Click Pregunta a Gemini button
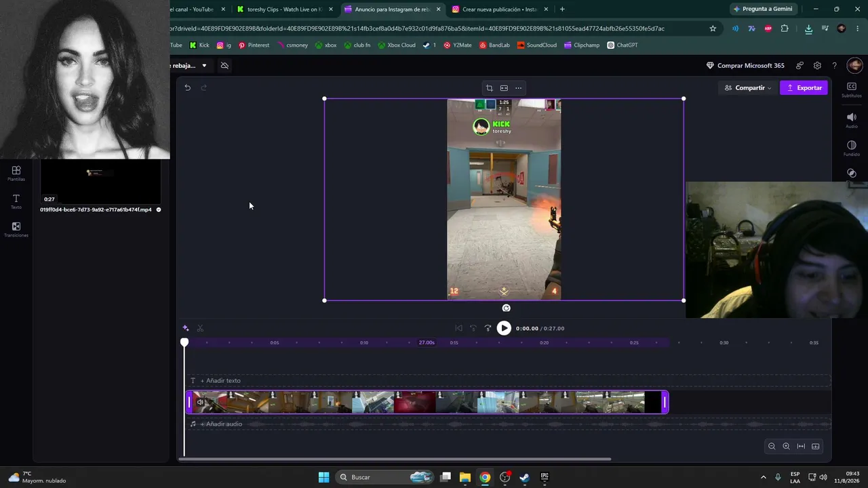 (x=762, y=9)
